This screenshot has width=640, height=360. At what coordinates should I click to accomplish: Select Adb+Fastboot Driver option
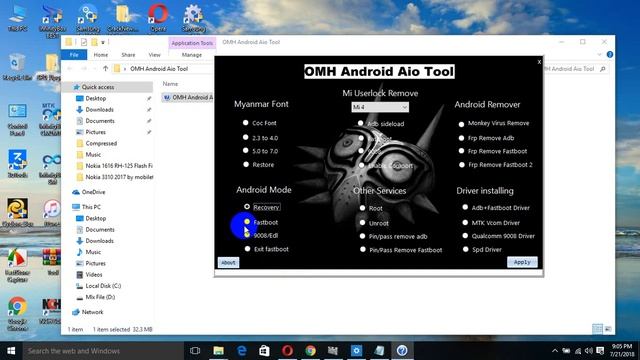pos(465,207)
